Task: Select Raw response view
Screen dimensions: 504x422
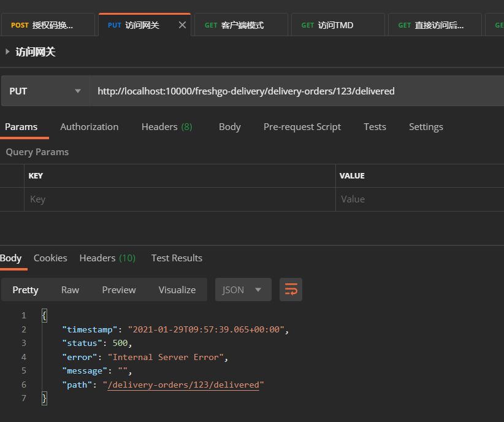Action: [x=70, y=290]
